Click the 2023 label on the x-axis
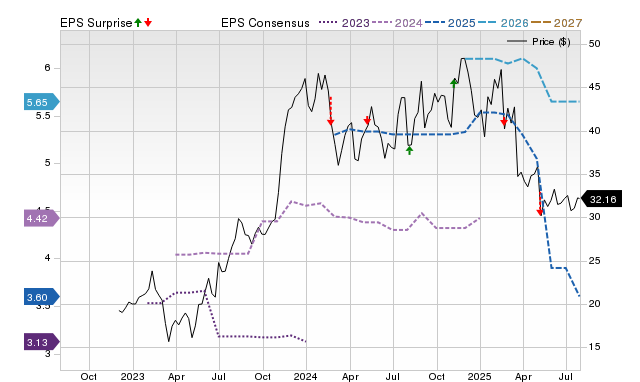The image size is (640, 382). [133, 376]
